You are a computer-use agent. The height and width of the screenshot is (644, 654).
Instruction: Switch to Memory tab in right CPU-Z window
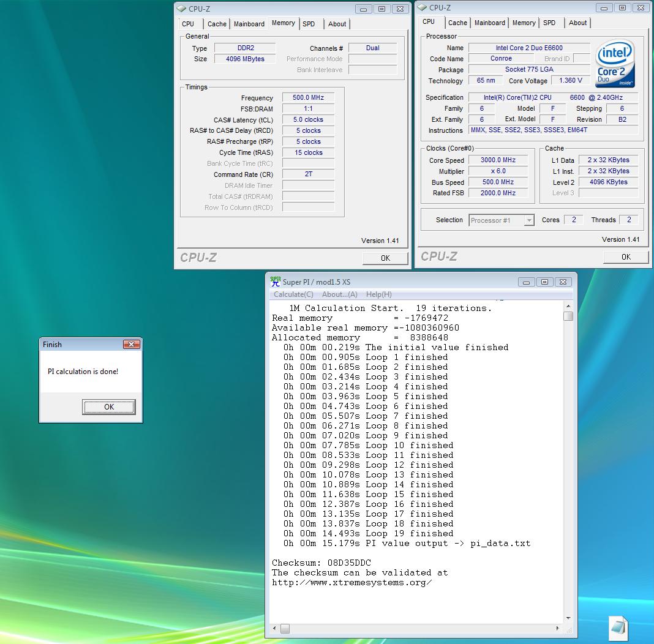(524, 23)
